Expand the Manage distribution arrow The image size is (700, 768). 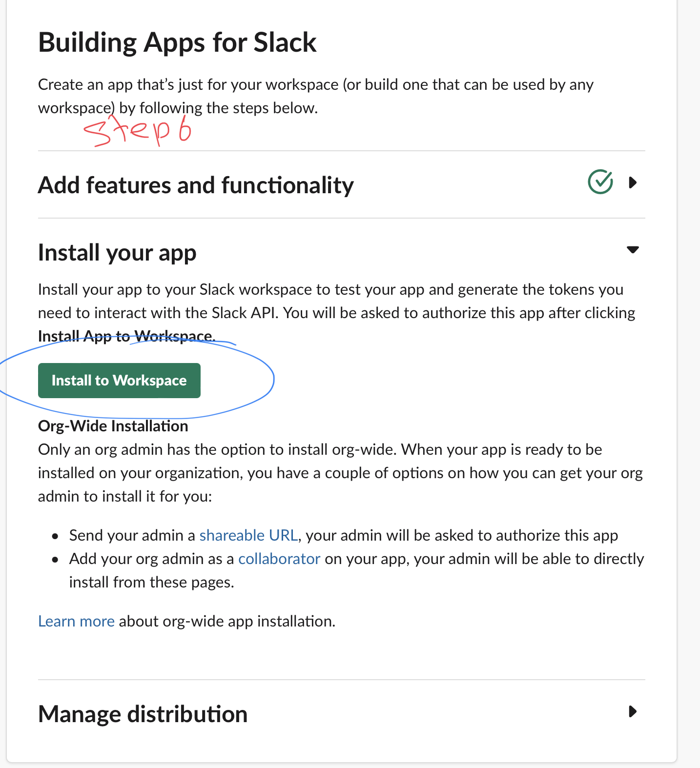tap(633, 711)
